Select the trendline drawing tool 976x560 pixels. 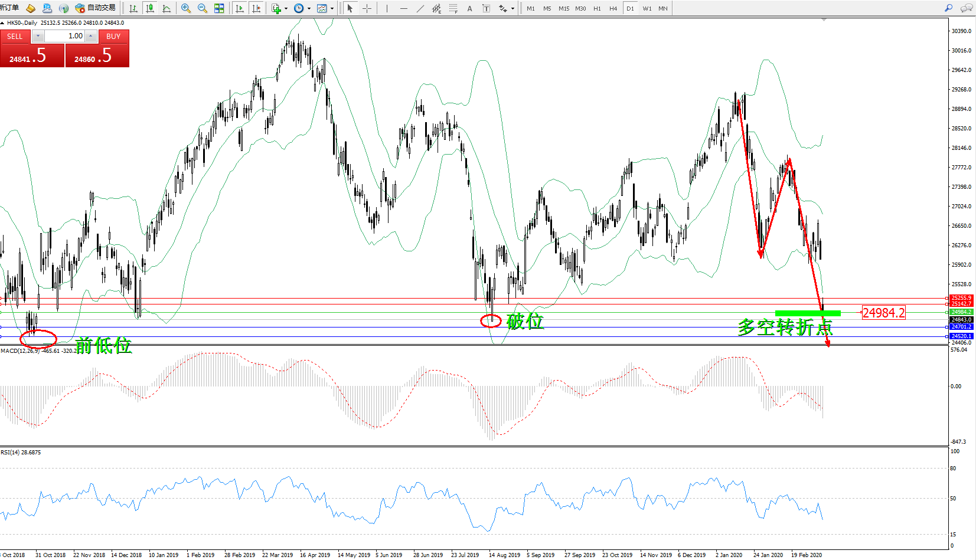[x=420, y=8]
